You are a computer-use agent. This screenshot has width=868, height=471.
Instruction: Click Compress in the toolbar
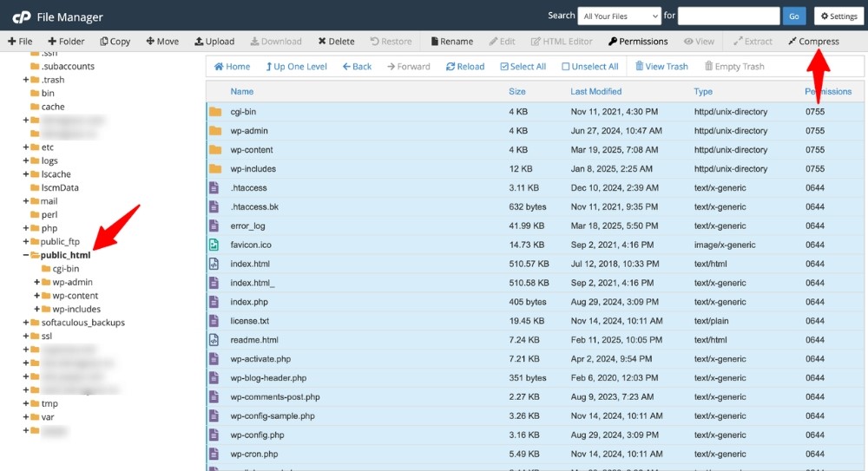[814, 42]
